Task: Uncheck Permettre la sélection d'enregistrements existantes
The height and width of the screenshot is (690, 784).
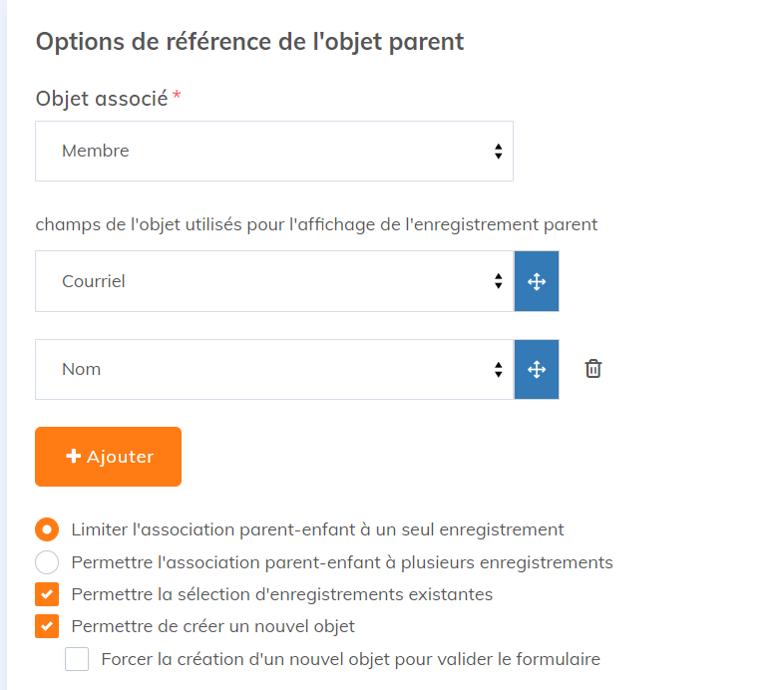Action: point(47,594)
